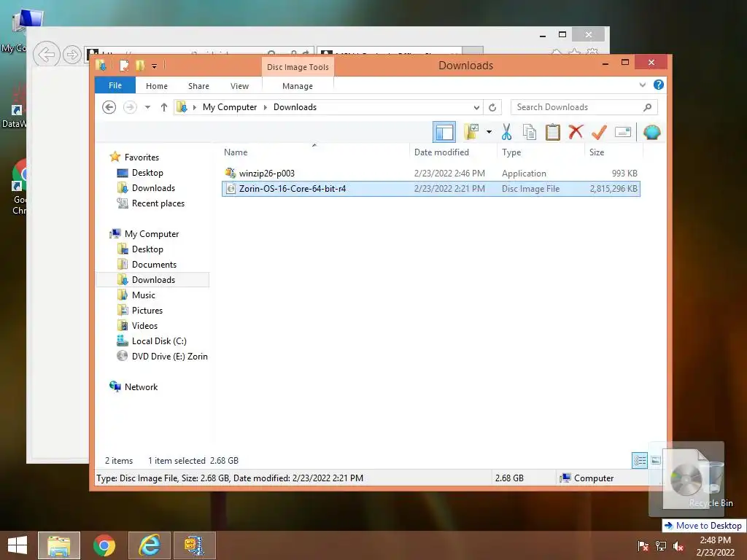Select the winzip26-p003 file

[430, 174]
